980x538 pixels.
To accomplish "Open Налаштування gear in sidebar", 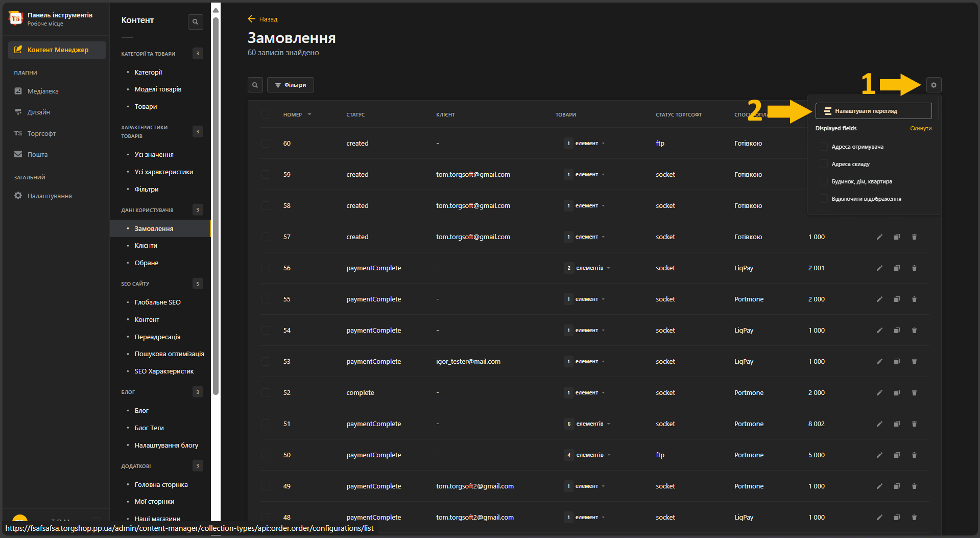I will click(18, 196).
